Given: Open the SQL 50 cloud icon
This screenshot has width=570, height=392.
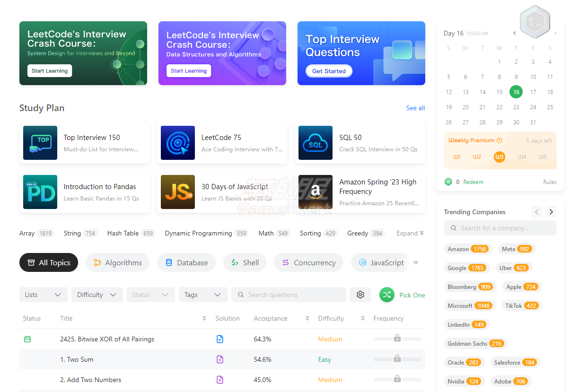Looking at the screenshot, I should (x=316, y=143).
